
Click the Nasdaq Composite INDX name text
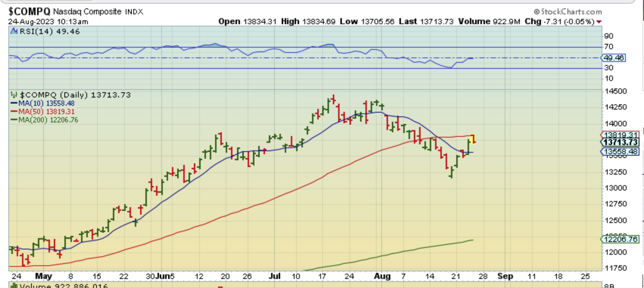tap(98, 12)
